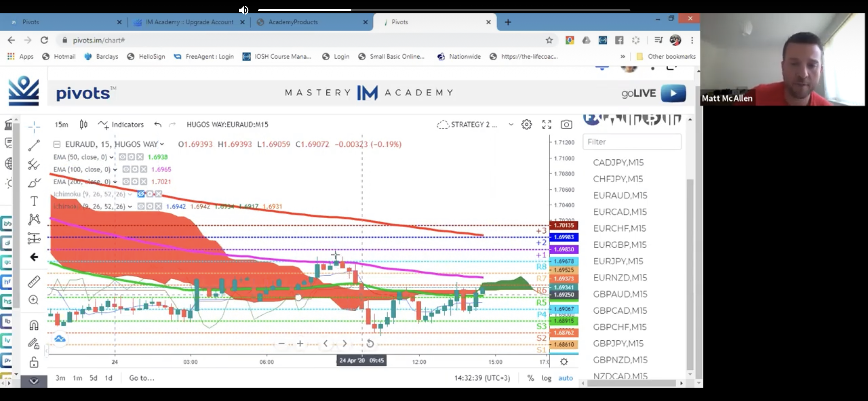Expand the EMA 100 indicator options chevron

[115, 169]
